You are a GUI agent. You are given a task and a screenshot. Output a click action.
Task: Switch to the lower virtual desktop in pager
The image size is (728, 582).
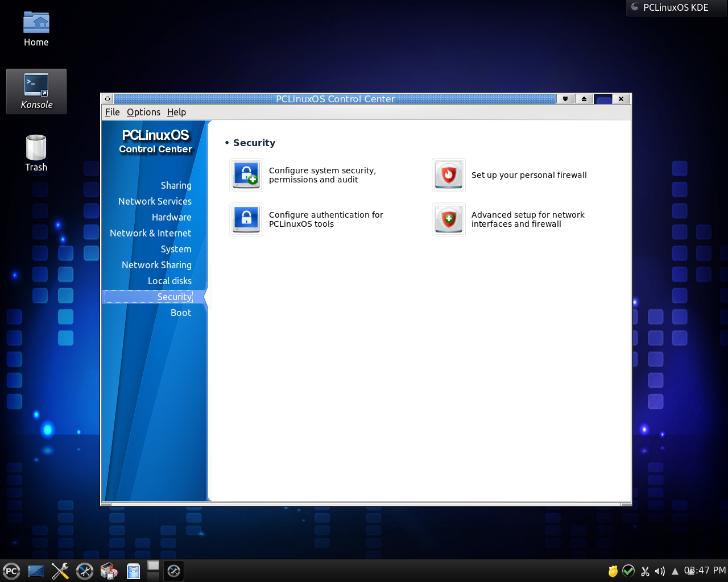[154, 576]
